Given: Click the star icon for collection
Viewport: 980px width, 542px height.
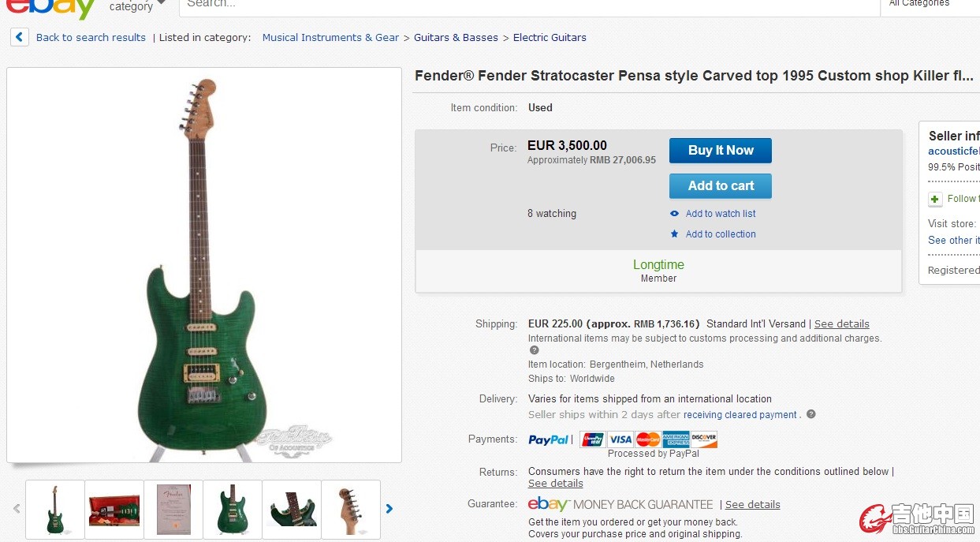Looking at the screenshot, I should (x=674, y=234).
